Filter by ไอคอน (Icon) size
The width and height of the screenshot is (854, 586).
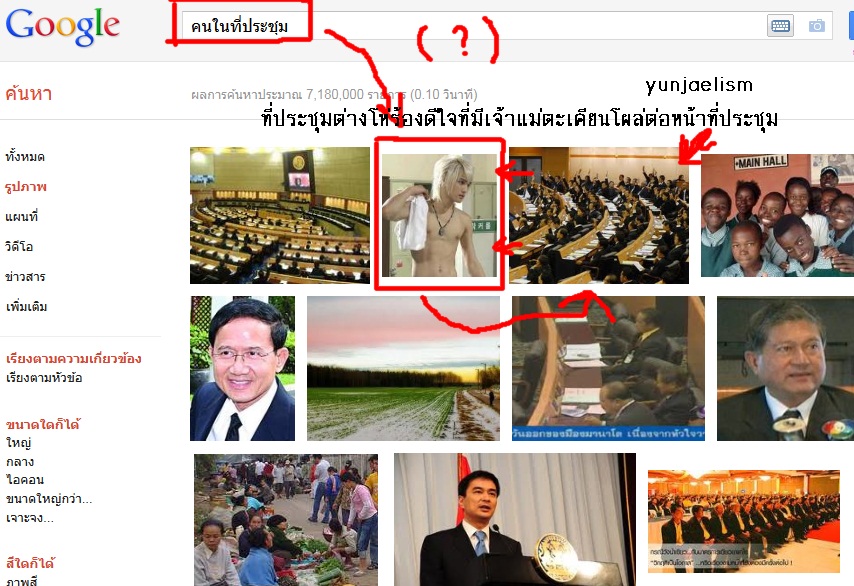click(25, 480)
